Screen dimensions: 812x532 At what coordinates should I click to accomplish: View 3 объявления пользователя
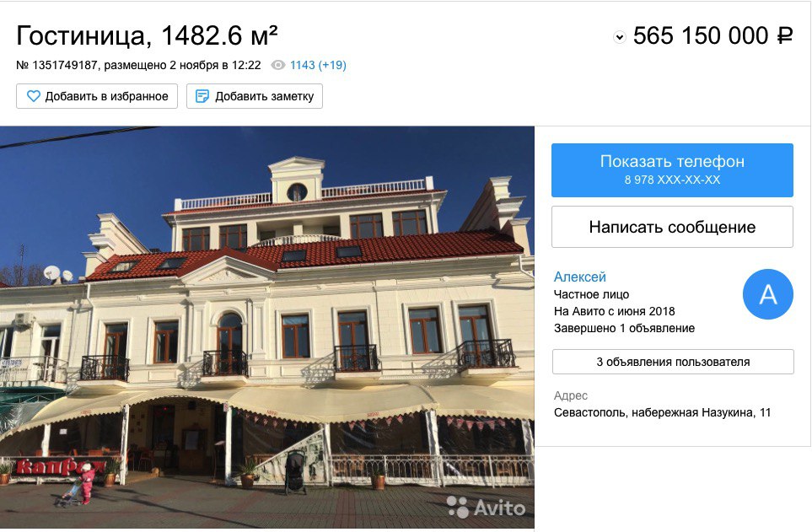pyautogui.click(x=673, y=362)
